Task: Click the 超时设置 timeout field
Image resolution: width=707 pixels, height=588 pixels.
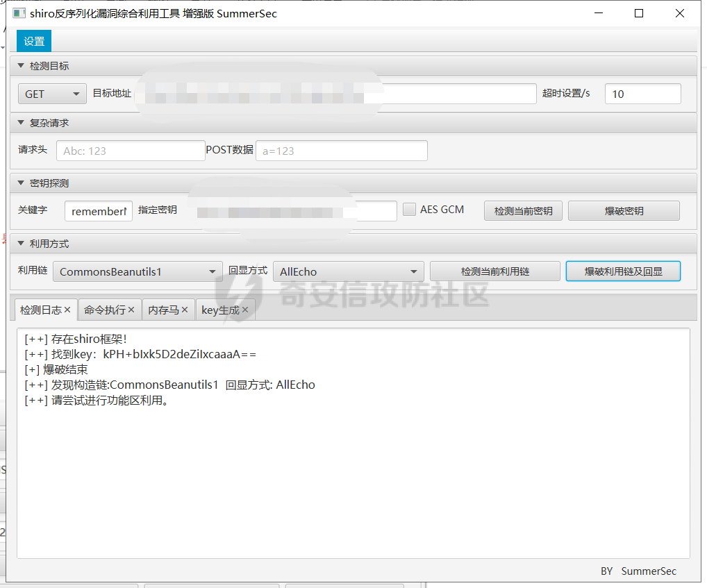Action: pyautogui.click(x=642, y=94)
